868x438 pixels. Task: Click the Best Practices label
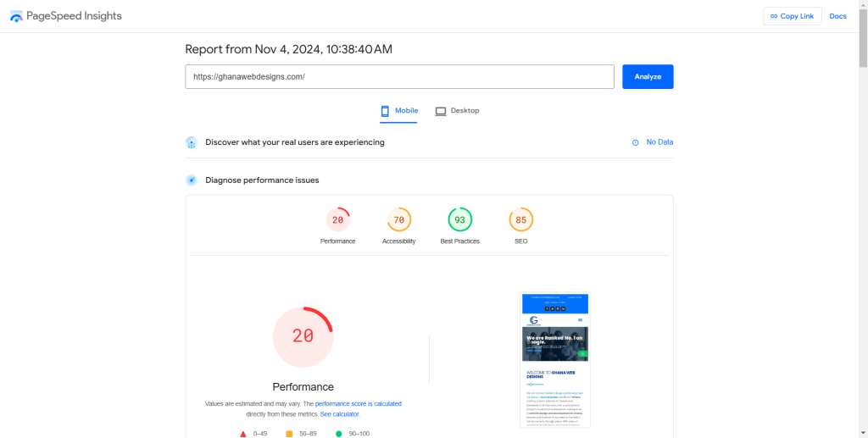pos(460,241)
